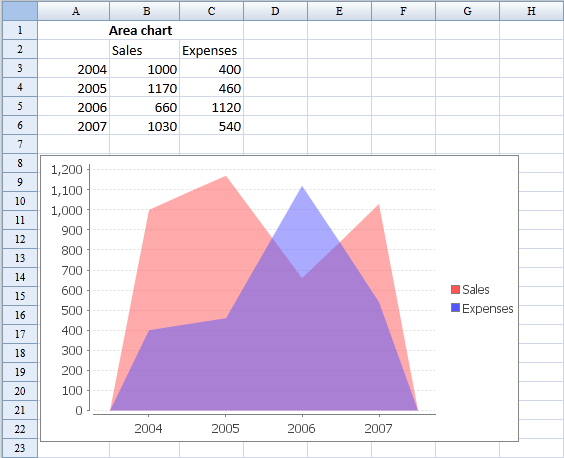
Task: Select column A header
Action: pos(74,11)
